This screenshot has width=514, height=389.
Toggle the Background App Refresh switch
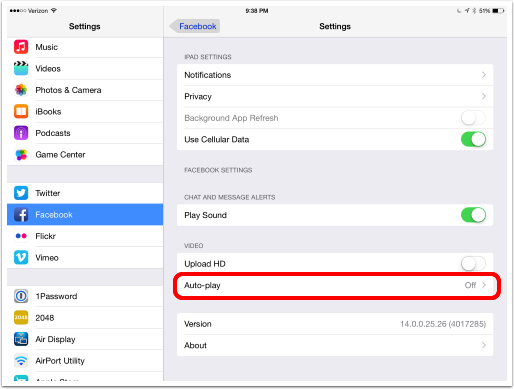coord(473,118)
